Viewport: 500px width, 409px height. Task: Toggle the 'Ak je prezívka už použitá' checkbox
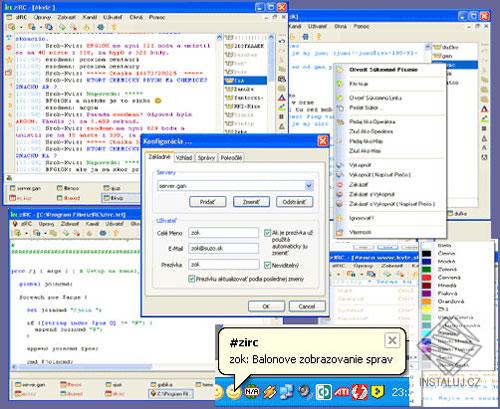(267, 233)
